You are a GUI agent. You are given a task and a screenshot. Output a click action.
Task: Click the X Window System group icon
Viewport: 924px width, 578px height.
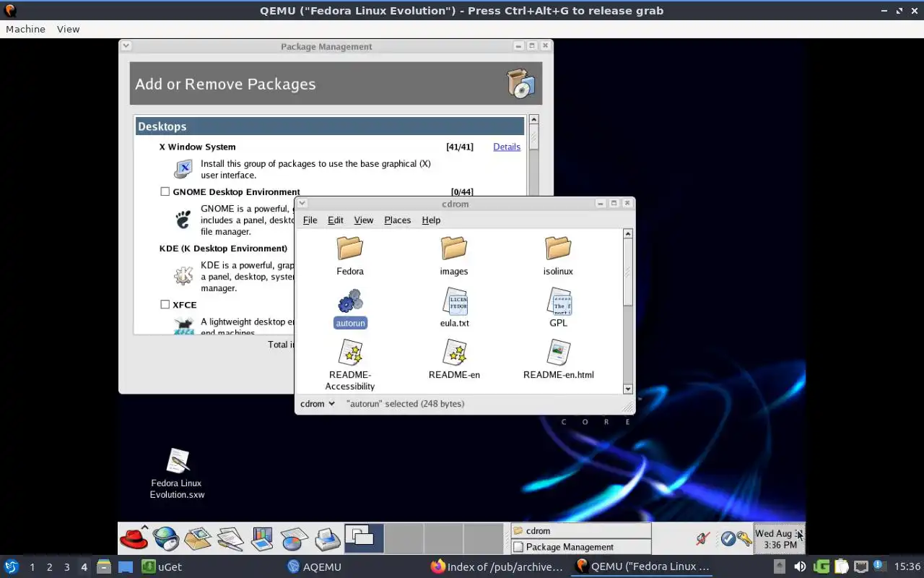pyautogui.click(x=184, y=169)
